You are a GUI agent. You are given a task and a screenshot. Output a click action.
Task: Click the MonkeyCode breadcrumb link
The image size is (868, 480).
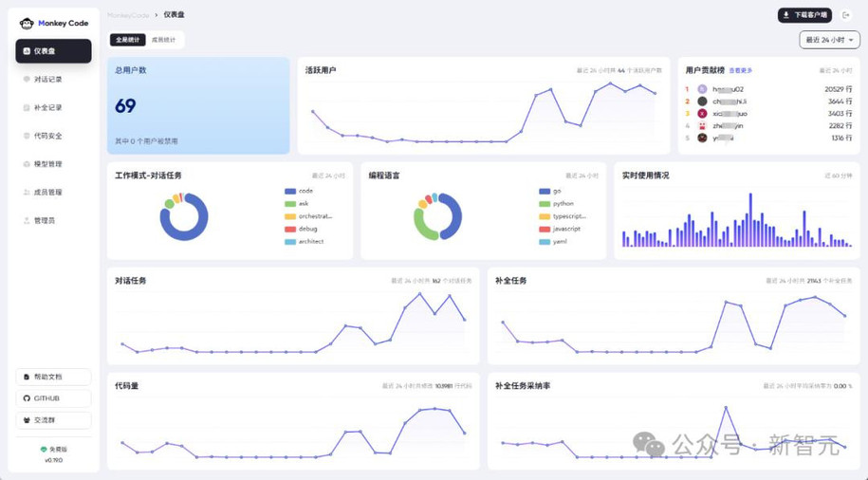click(128, 15)
